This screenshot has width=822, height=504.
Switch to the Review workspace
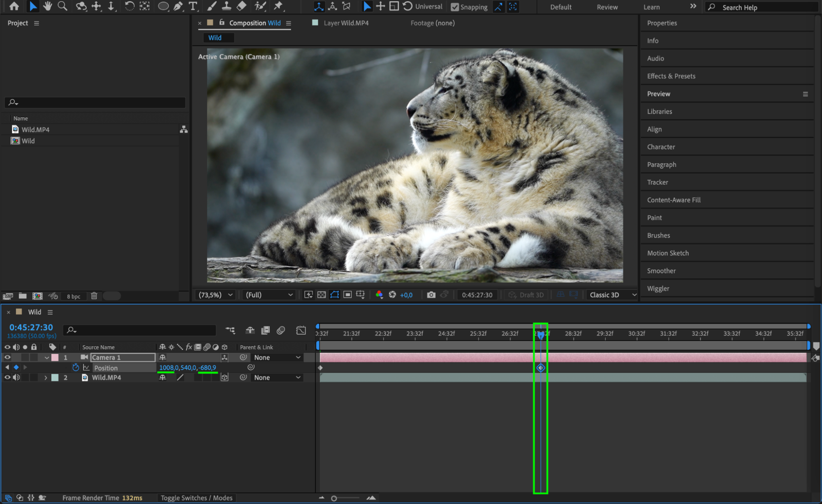[x=607, y=7]
